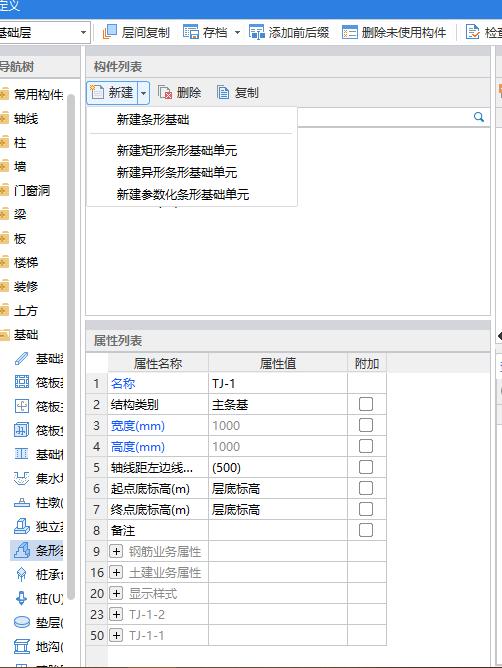Viewport: 502px width, 668px height.
Task: Open the 柱 folder in navigation tree
Action: point(4,142)
